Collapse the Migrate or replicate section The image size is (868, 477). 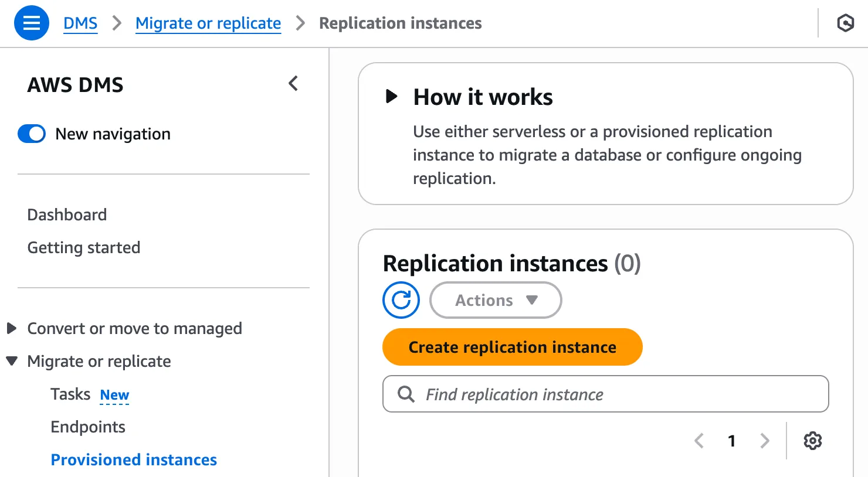tap(12, 361)
